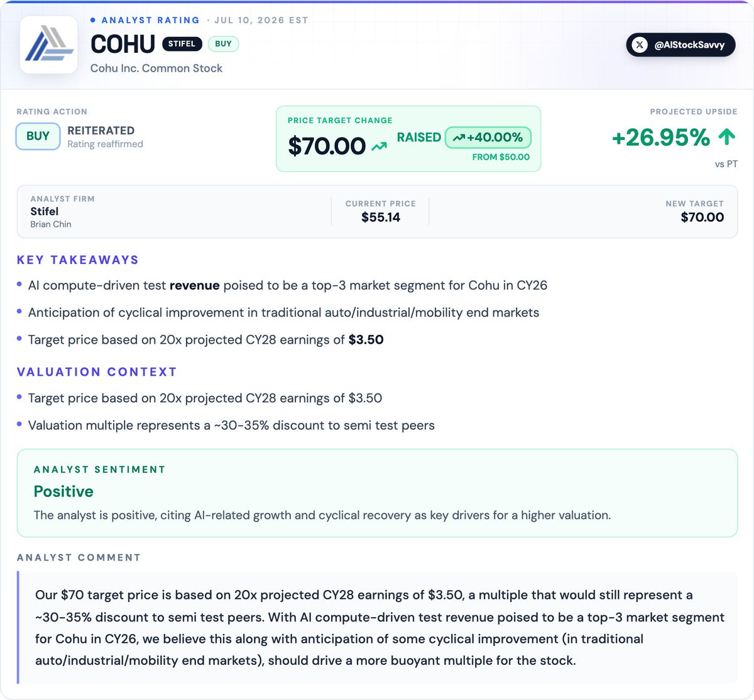Click the trending icon inside +40.00% badge
754x700 pixels.
tap(459, 138)
